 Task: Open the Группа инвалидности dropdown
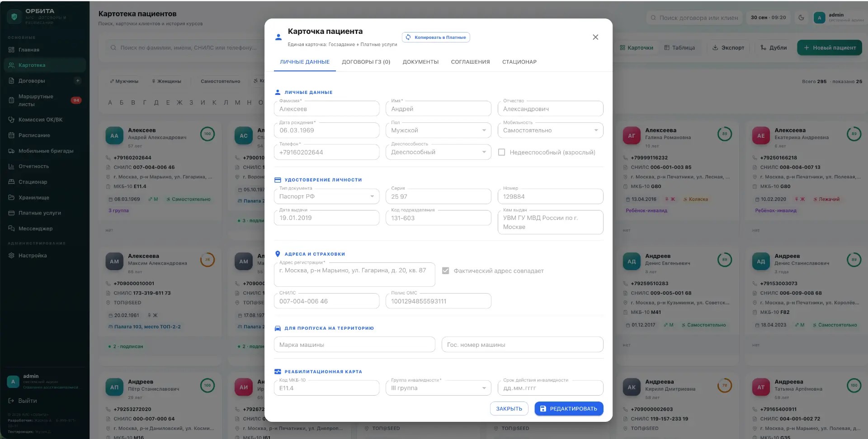coord(438,388)
